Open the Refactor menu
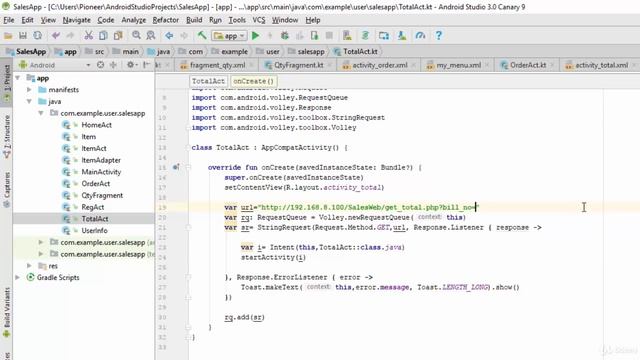The height and width of the screenshot is (360, 640). pos(165,20)
